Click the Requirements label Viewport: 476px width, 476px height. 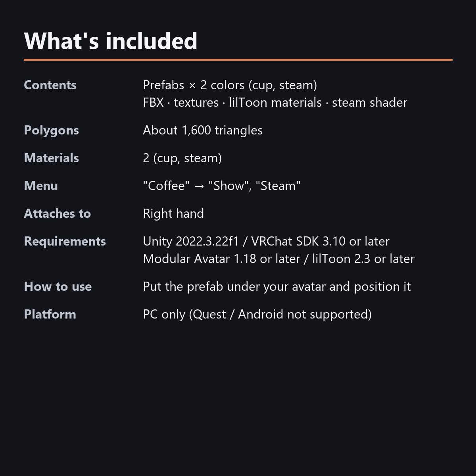tap(65, 242)
